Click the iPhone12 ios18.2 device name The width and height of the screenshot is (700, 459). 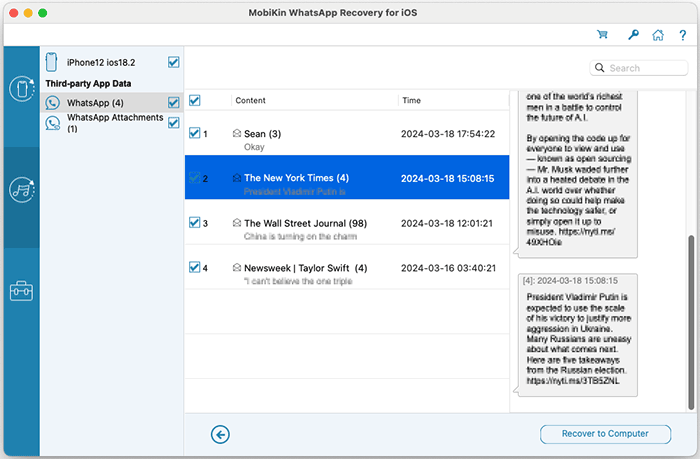pos(101,63)
